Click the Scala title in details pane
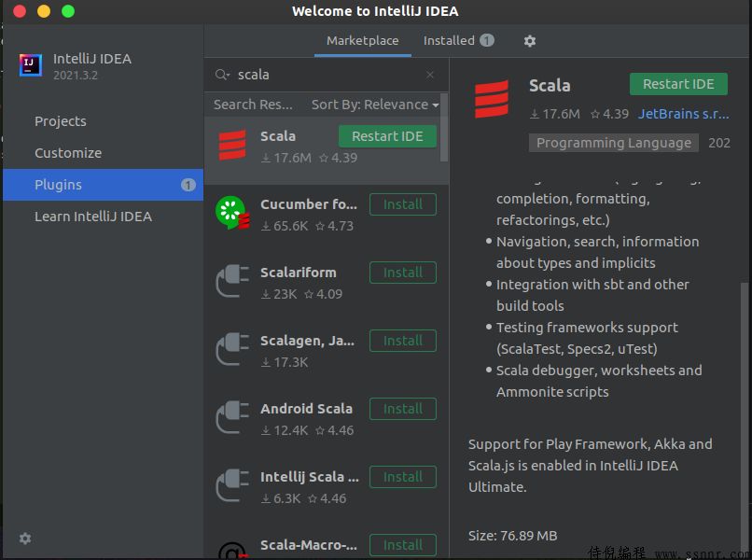The image size is (752, 560). click(x=550, y=86)
